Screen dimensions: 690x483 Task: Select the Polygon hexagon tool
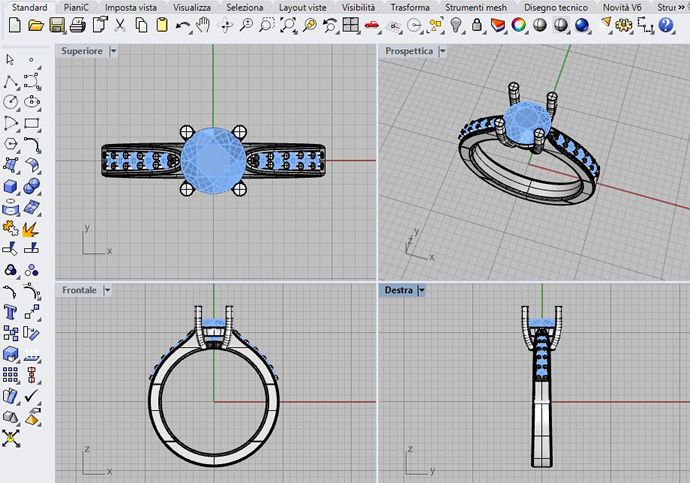click(x=10, y=144)
